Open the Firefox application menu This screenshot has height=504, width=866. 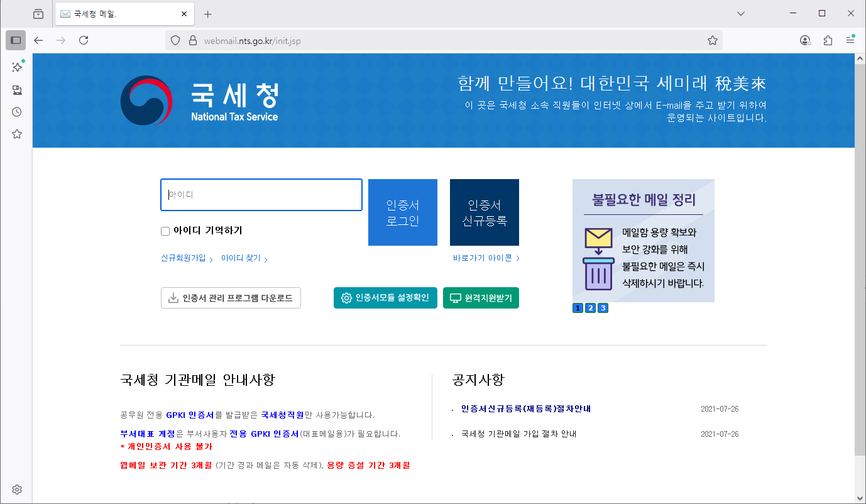[x=850, y=40]
